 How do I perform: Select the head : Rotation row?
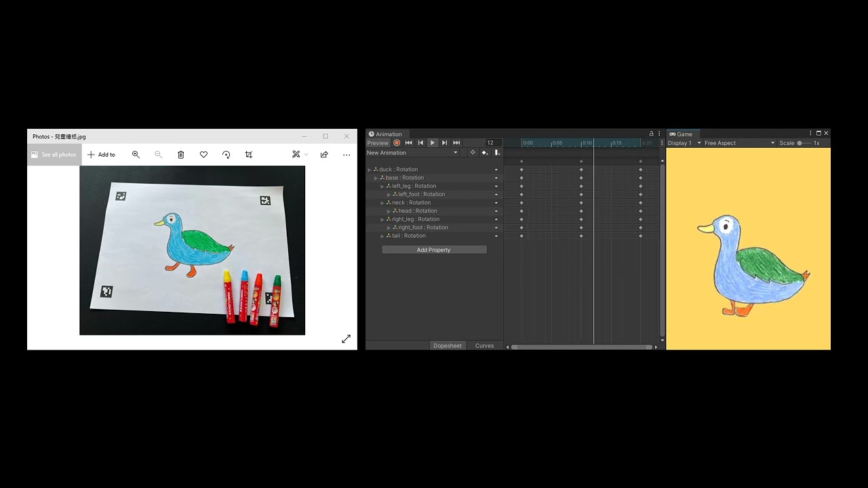tap(434, 211)
